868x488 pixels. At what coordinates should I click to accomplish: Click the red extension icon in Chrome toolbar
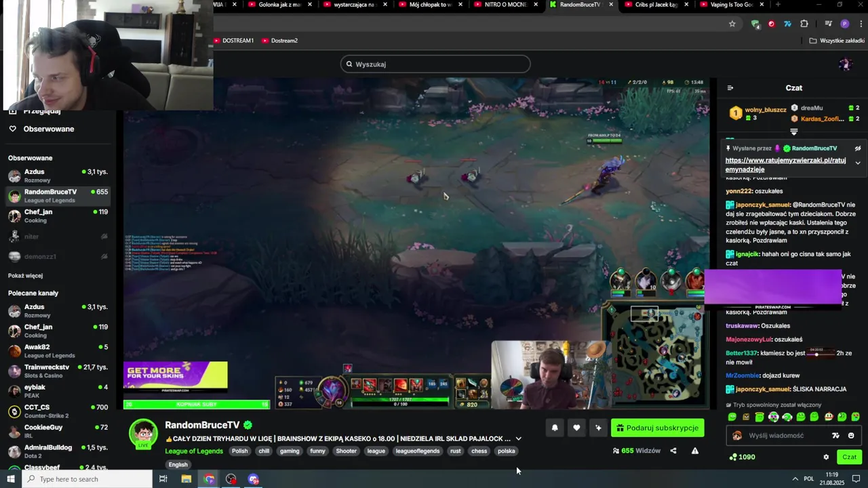point(772,24)
